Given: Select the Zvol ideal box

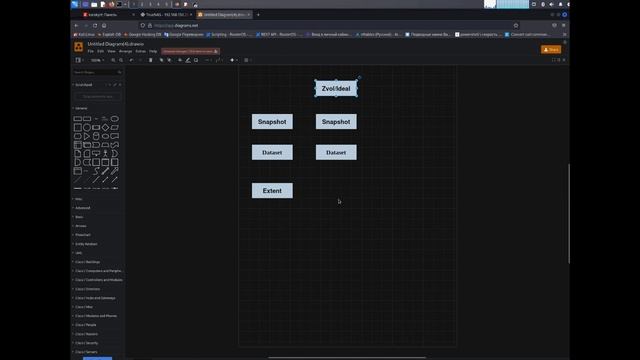Looking at the screenshot, I should (336, 89).
